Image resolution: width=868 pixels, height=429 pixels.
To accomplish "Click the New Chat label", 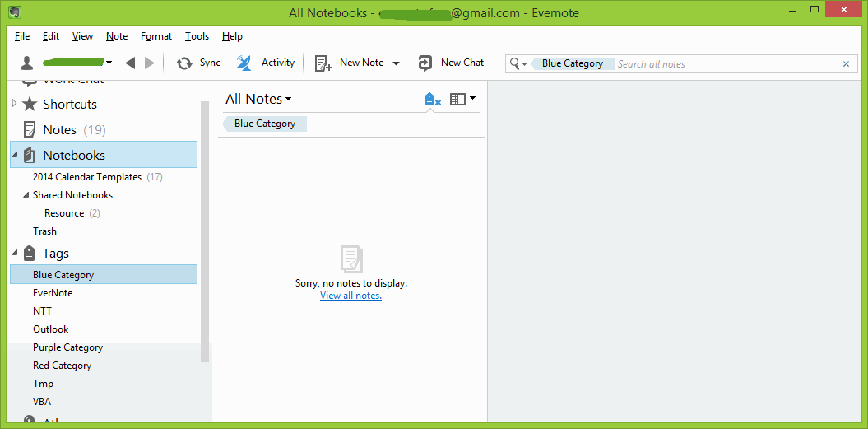I will (x=462, y=63).
